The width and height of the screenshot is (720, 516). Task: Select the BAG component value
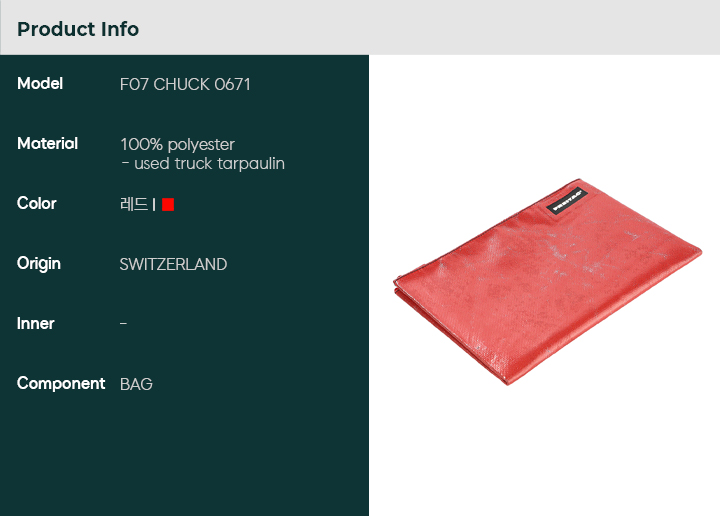[136, 384]
